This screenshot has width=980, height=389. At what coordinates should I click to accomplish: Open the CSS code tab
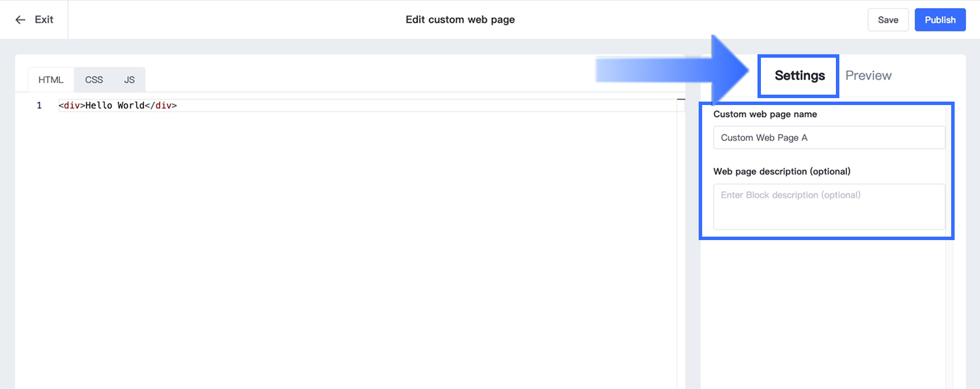pyautogui.click(x=94, y=80)
